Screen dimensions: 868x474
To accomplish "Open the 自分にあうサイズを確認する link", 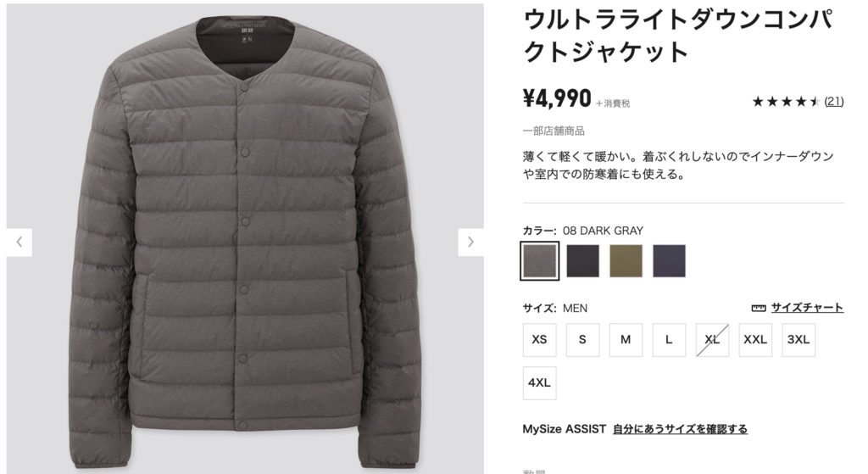I will point(681,429).
